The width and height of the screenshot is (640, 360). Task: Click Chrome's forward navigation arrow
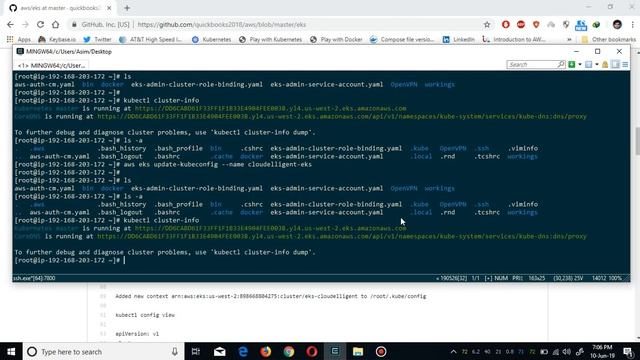(x=25, y=24)
